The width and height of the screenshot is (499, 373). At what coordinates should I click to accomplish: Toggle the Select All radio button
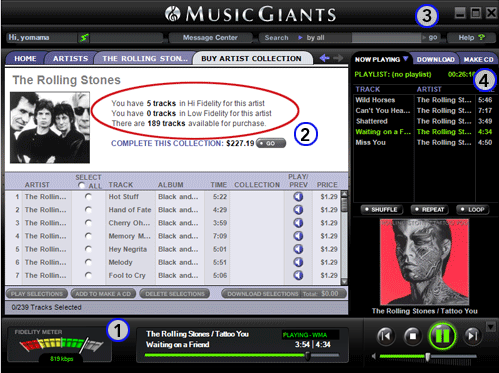pos(81,185)
